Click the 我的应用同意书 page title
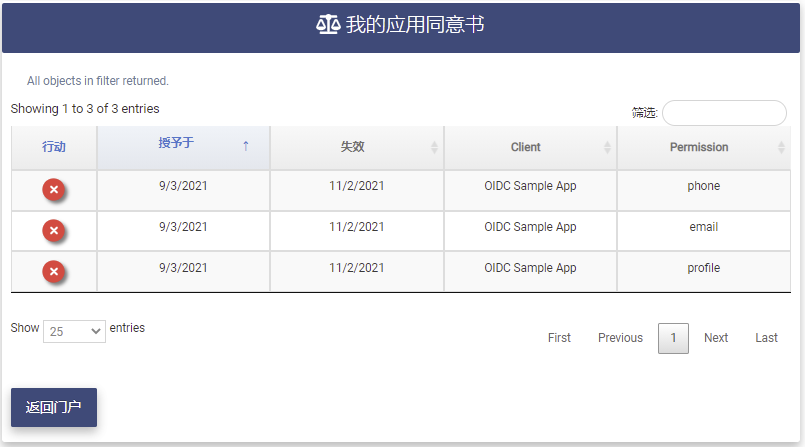Image resolution: width=805 pixels, height=447 pixels. [x=415, y=25]
